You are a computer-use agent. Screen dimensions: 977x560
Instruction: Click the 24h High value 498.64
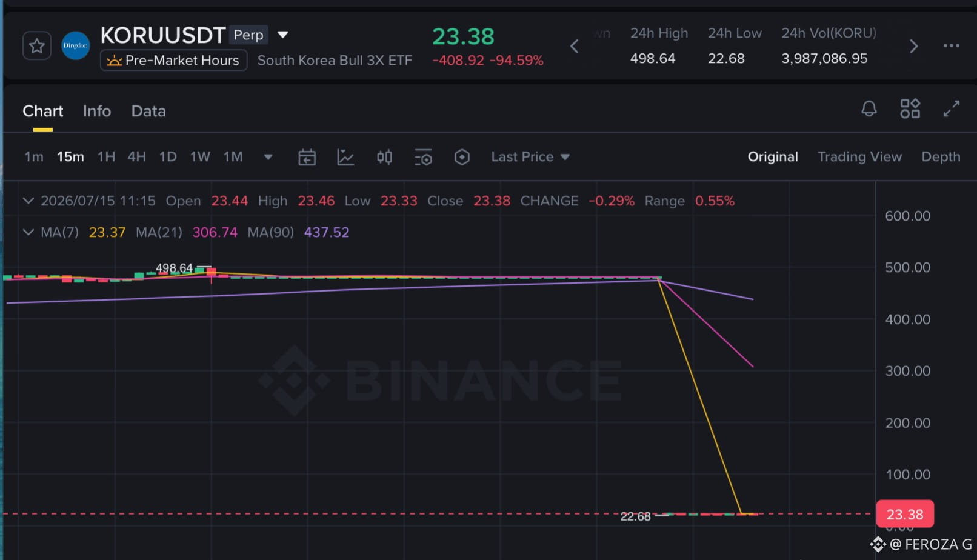tap(653, 59)
